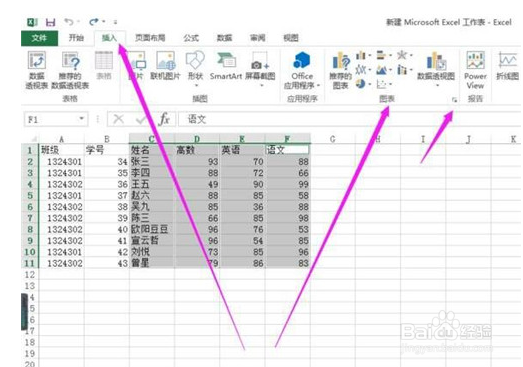
Task: Insert a Power View report
Action: point(475,71)
